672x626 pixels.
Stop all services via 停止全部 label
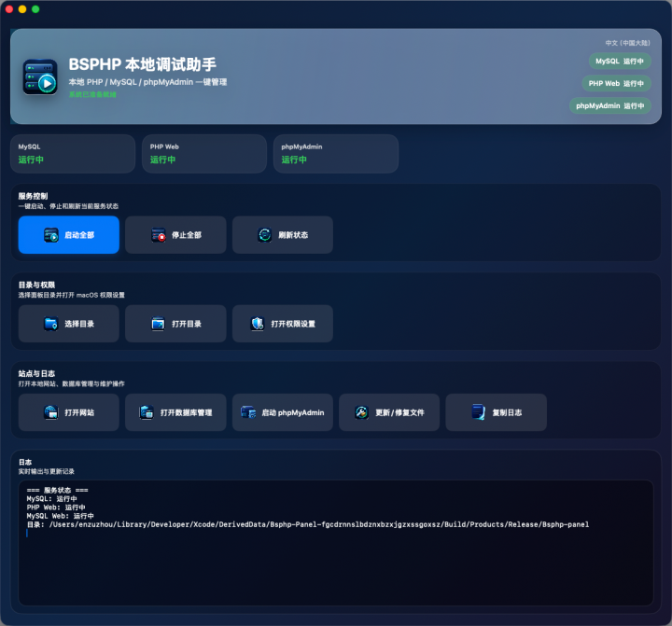tap(187, 235)
